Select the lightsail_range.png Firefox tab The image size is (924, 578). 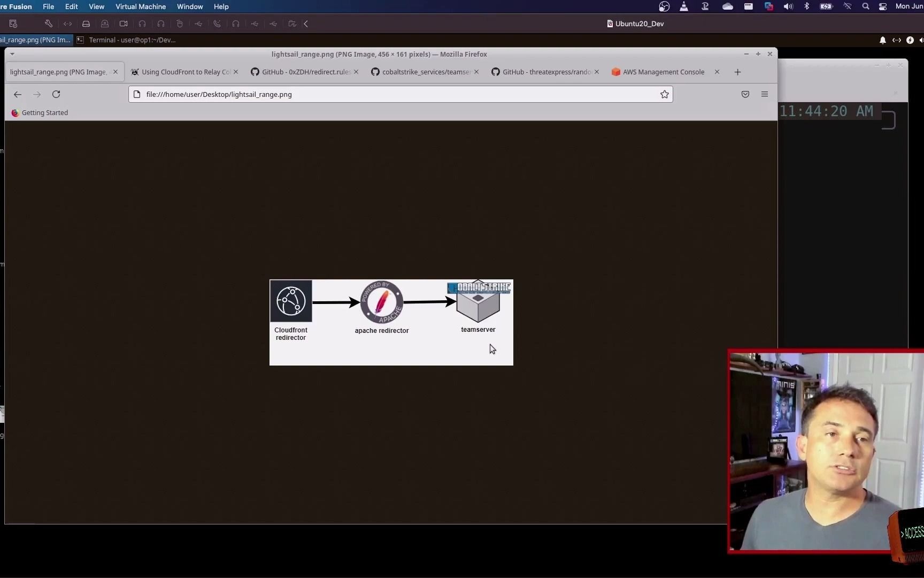coord(59,72)
